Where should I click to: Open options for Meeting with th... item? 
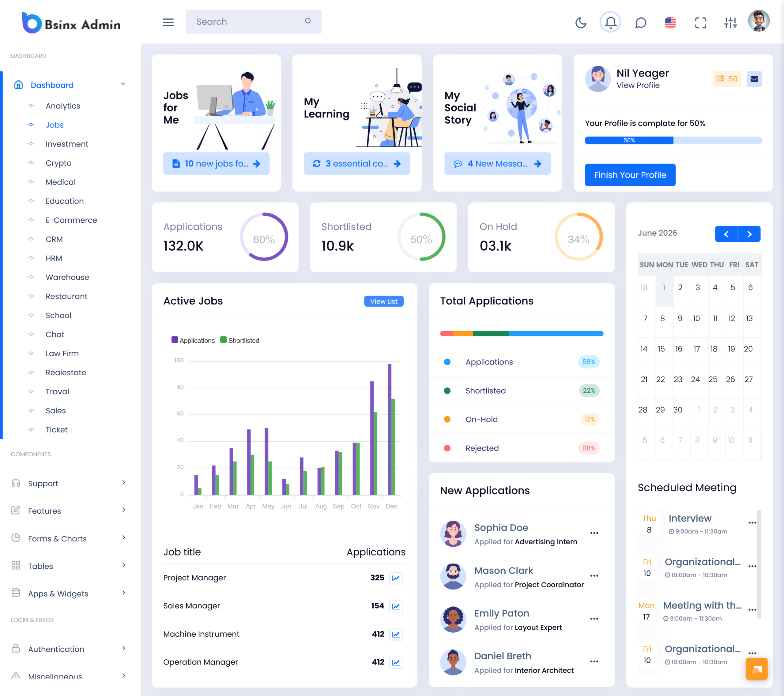pos(752,610)
